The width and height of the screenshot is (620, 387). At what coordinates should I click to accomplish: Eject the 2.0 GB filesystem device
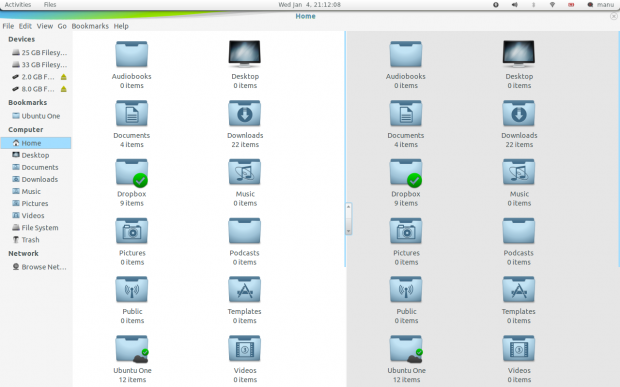pos(64,77)
